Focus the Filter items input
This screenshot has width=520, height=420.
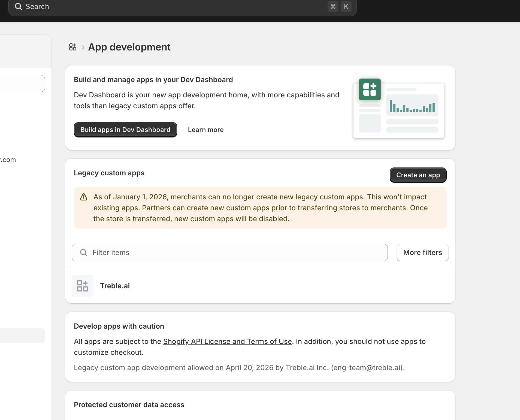coord(229,253)
